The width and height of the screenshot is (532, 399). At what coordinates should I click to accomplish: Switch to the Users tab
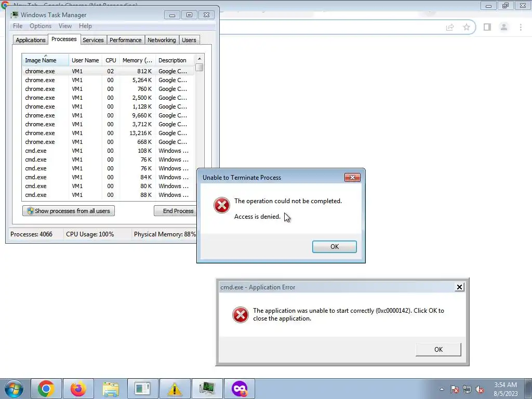(x=189, y=40)
